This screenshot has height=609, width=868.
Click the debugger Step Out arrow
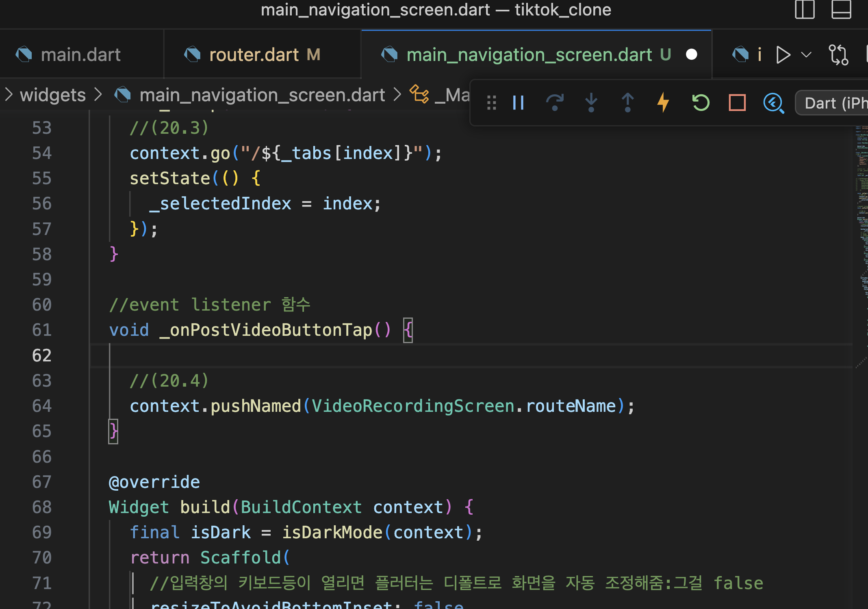tap(627, 103)
